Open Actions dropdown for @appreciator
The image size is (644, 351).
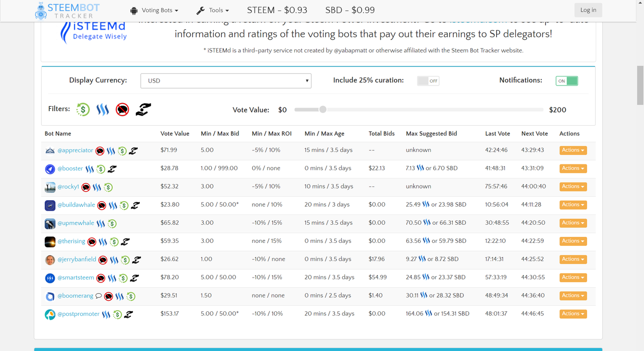[573, 150]
